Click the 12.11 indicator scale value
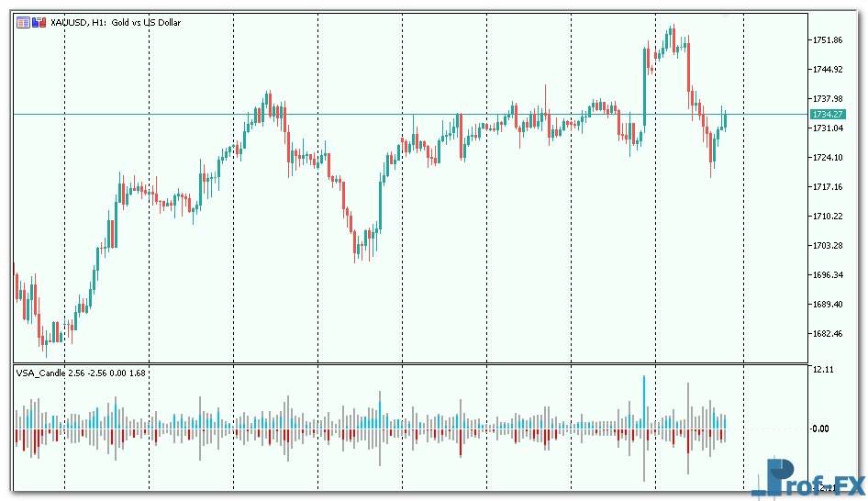Screen dimensions: 868x501 (x=822, y=370)
